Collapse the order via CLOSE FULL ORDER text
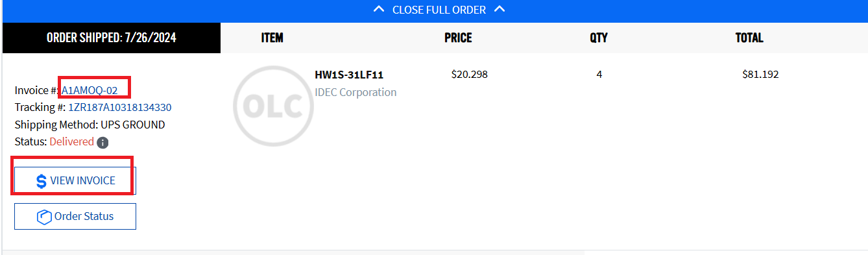Viewport: 868px width, 255px height. pos(439,10)
